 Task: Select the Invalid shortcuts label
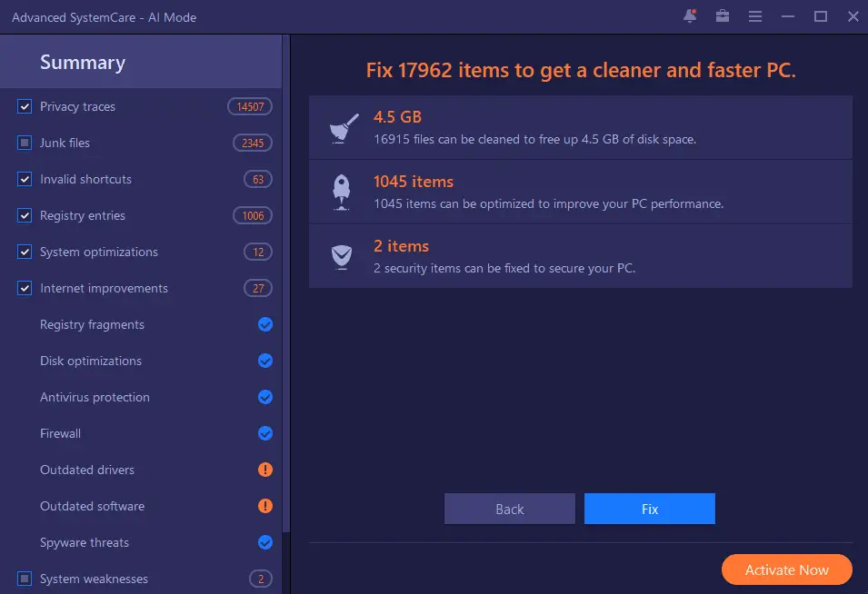[85, 179]
